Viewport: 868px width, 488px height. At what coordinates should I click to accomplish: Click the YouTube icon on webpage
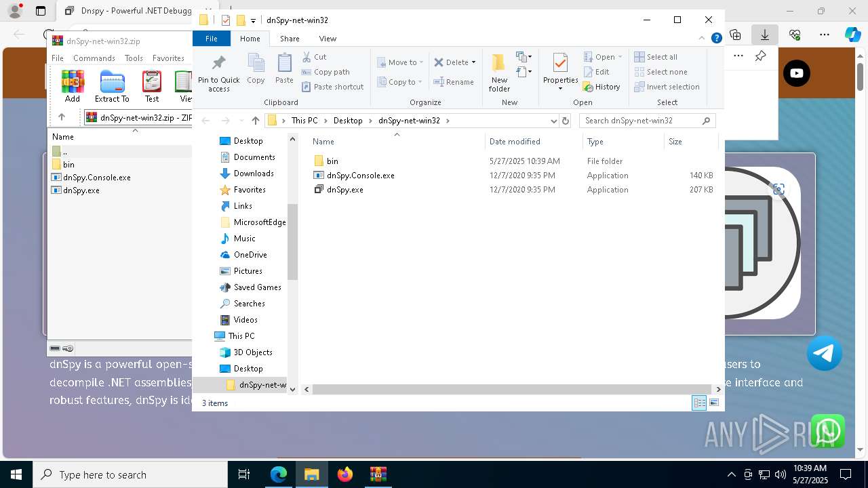797,73
